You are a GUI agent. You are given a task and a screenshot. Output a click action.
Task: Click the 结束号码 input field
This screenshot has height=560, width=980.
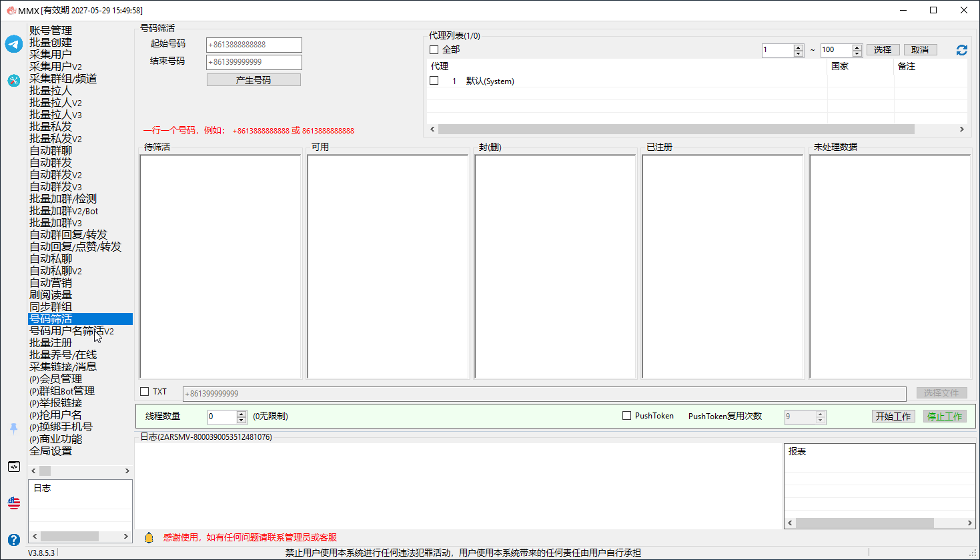tap(254, 62)
